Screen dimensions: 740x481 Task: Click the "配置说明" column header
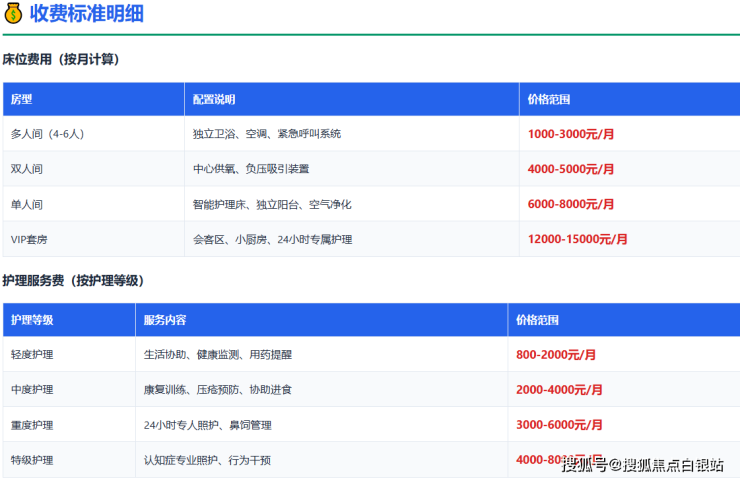(x=214, y=100)
